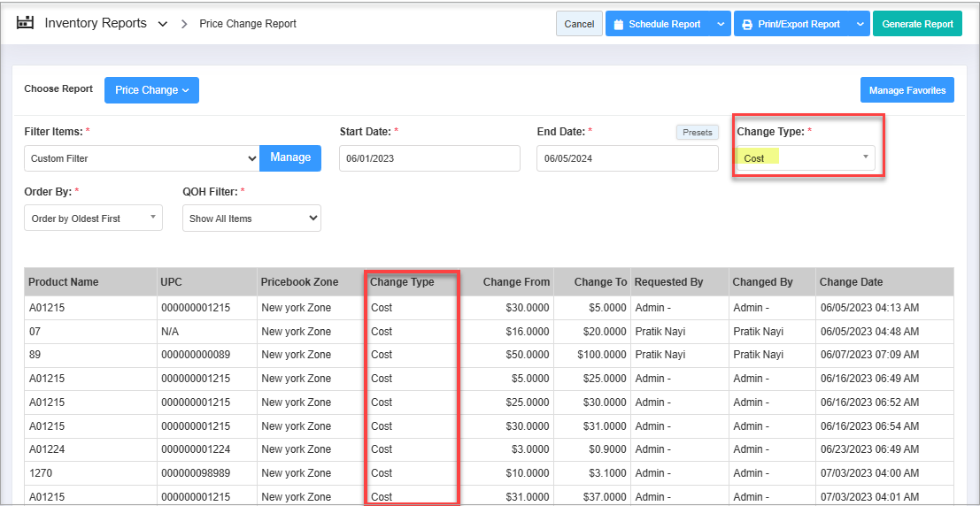The width and height of the screenshot is (980, 506).
Task: Click the End Date input field
Action: coord(627,158)
